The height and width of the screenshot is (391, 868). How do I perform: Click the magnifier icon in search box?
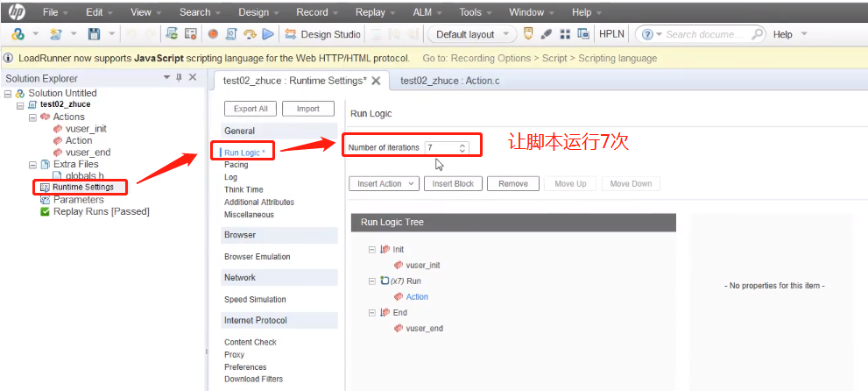(757, 34)
